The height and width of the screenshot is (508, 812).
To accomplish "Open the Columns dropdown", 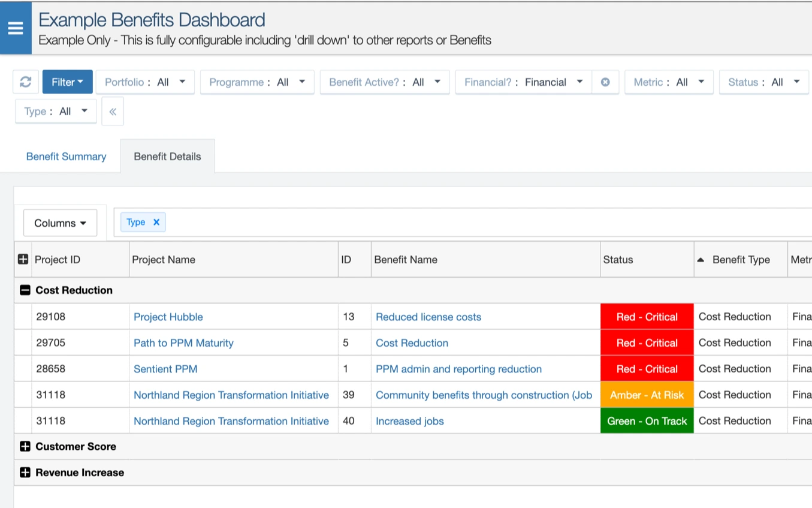I will click(60, 223).
